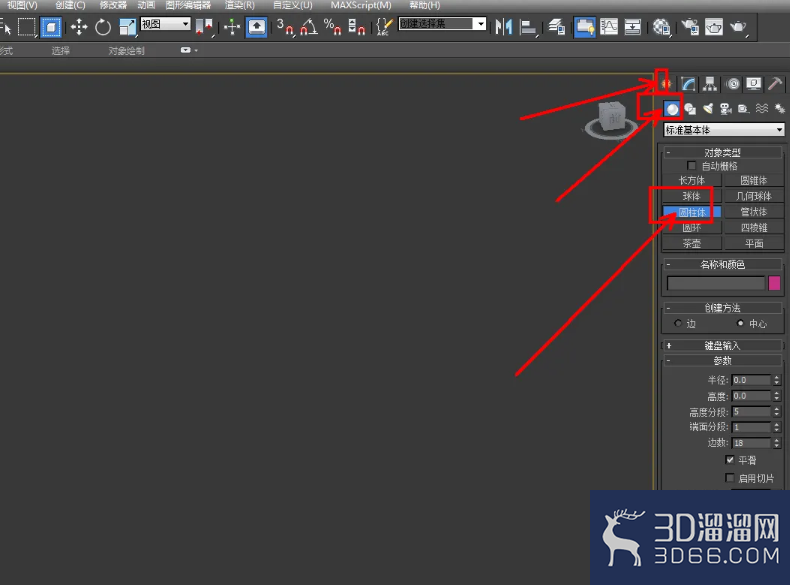Image resolution: width=790 pixels, height=585 pixels.
Task: Toggle the 3D Snaps magnet icon
Action: tap(285, 26)
